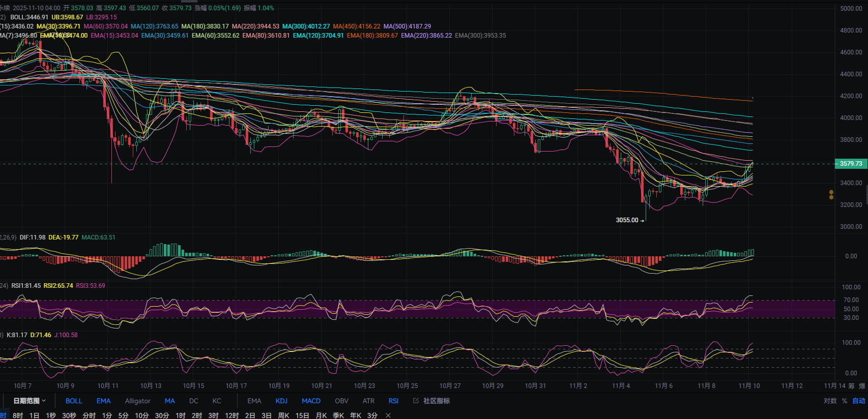Click the external-link icon beside 社区指标
Screen dimensions: 868x419
[x=416, y=401]
